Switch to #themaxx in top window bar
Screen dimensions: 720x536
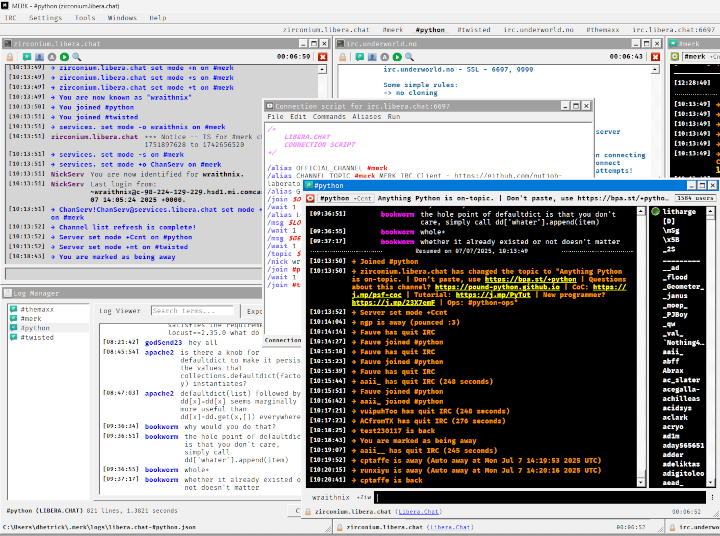pos(602,30)
